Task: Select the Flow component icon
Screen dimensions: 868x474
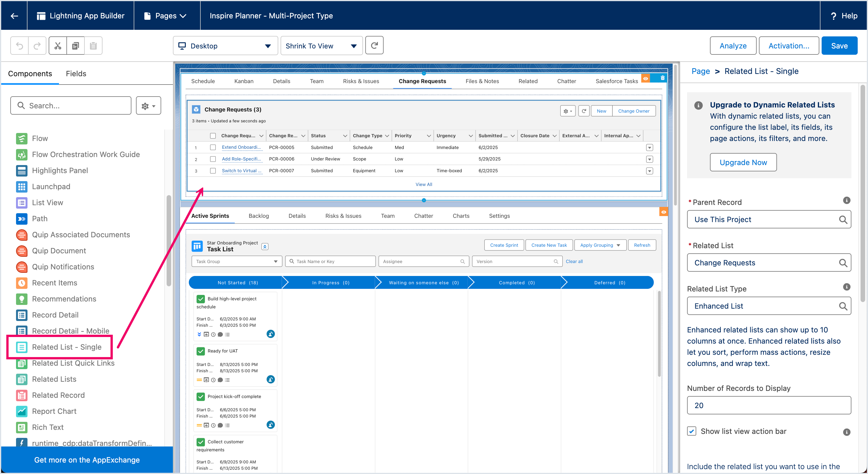Action: (x=21, y=138)
